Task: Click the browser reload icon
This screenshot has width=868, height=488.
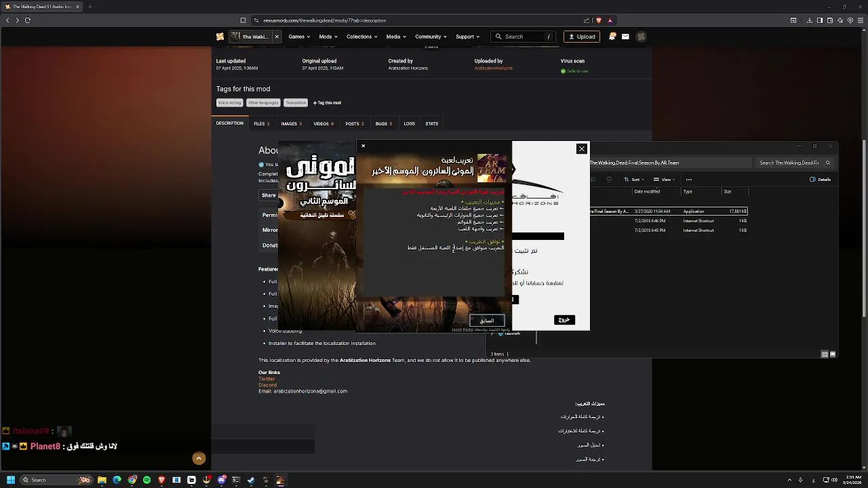Action: pyautogui.click(x=28, y=20)
